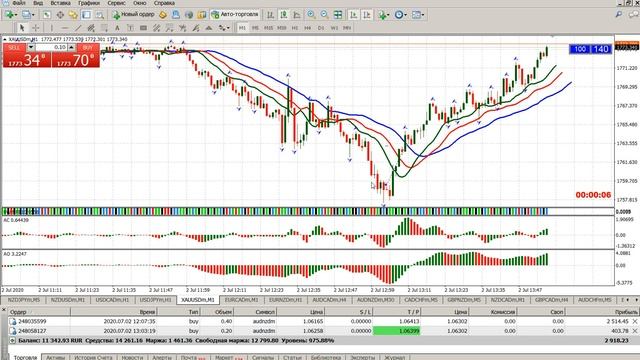Switch to H4 timeframe
This screenshot has width=640, height=360.
pos(307,28)
